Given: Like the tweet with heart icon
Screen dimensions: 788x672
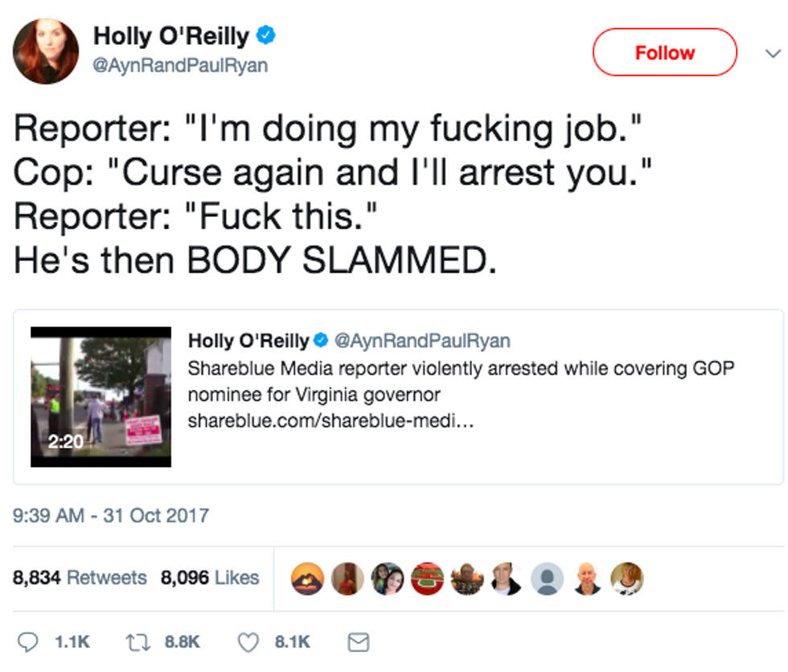Looking at the screenshot, I should point(248,642).
